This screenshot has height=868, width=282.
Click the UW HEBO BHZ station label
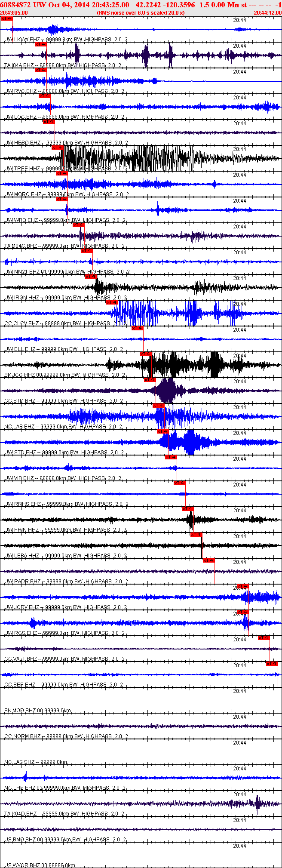click(x=66, y=143)
